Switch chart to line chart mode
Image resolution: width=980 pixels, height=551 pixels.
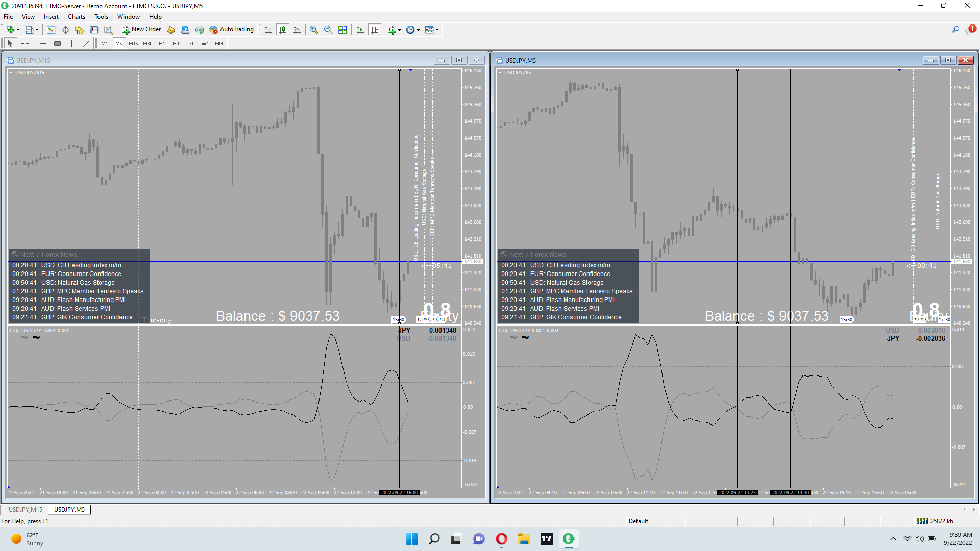pyautogui.click(x=297, y=30)
